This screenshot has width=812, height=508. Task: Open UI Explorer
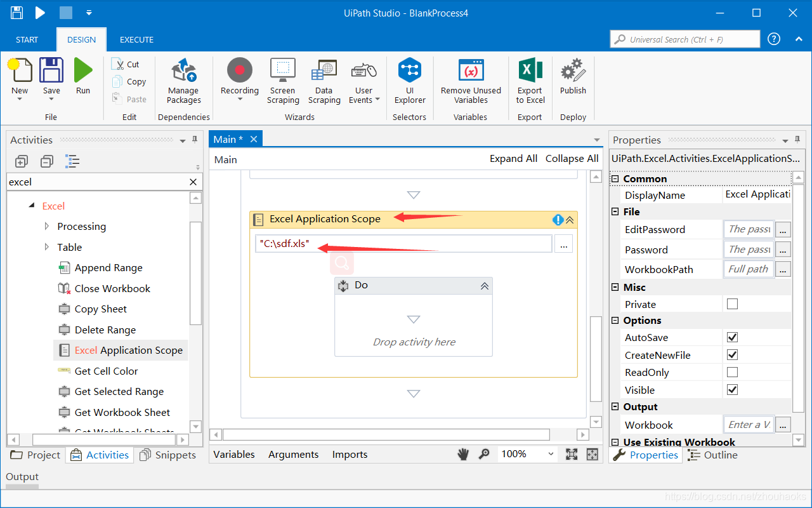tap(410, 81)
